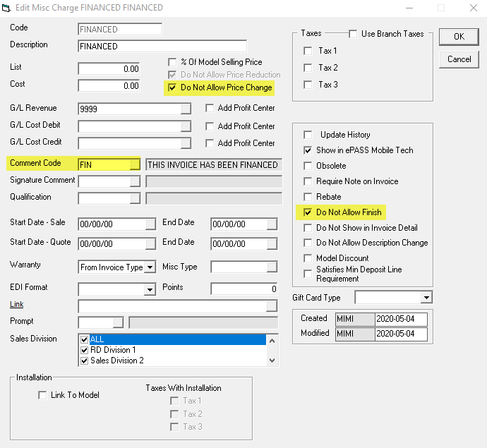Open Start Date - Quote calendar button

point(150,243)
